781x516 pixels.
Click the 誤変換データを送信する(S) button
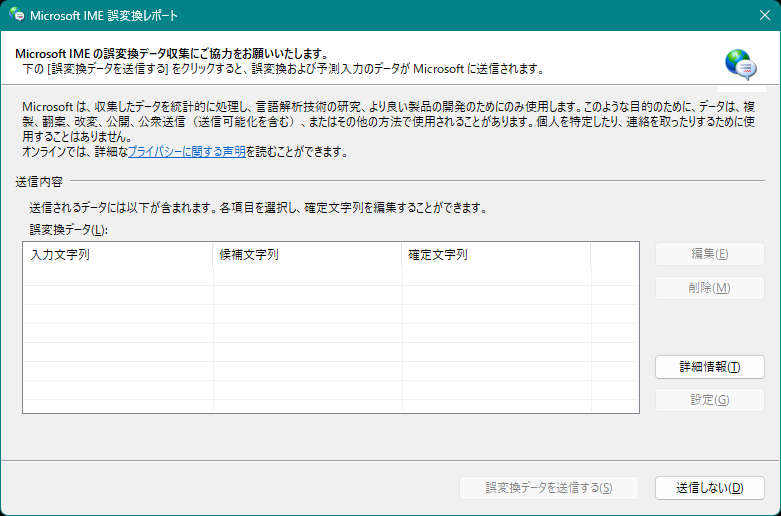pos(549,488)
